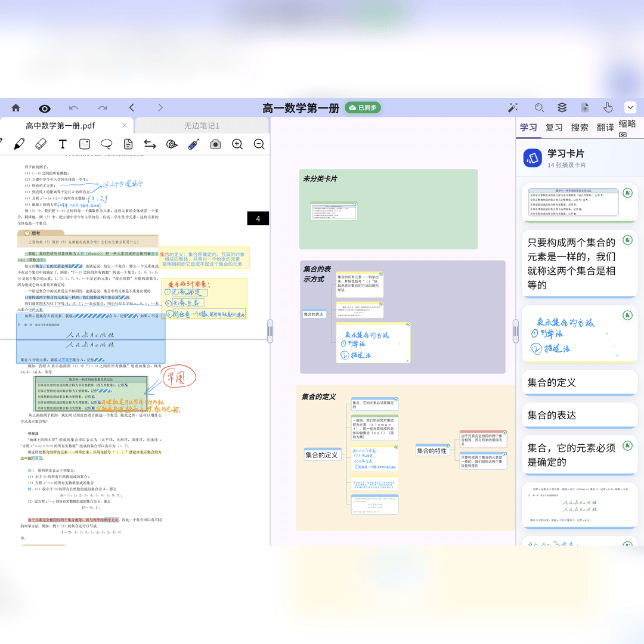Select the eraser tool

[x=41, y=144]
